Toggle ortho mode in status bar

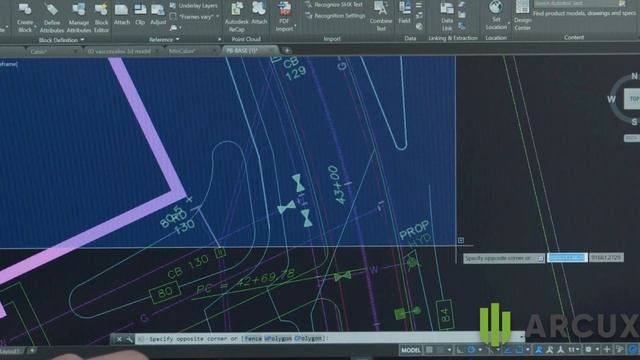pyautogui.click(x=460, y=350)
